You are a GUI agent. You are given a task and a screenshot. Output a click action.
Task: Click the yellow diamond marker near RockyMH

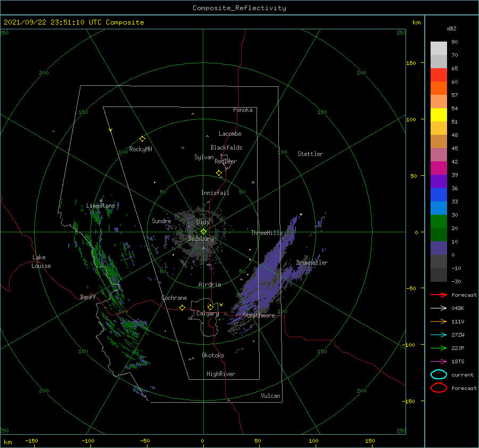click(142, 139)
